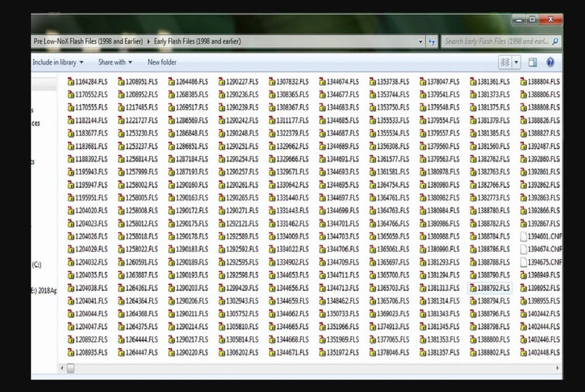Image resolution: width=585 pixels, height=392 pixels.
Task: Click the 1290227.FLS file icon
Action: pos(221,81)
